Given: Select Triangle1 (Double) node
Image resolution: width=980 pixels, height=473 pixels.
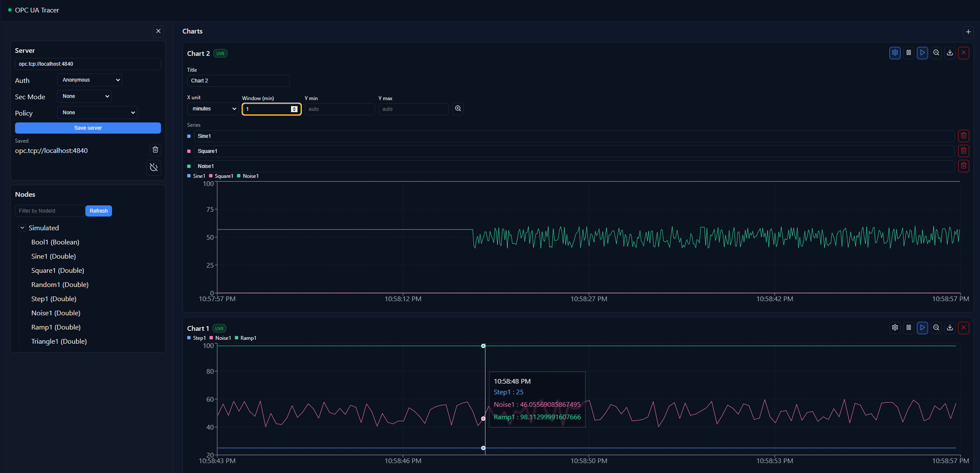Looking at the screenshot, I should click(59, 341).
